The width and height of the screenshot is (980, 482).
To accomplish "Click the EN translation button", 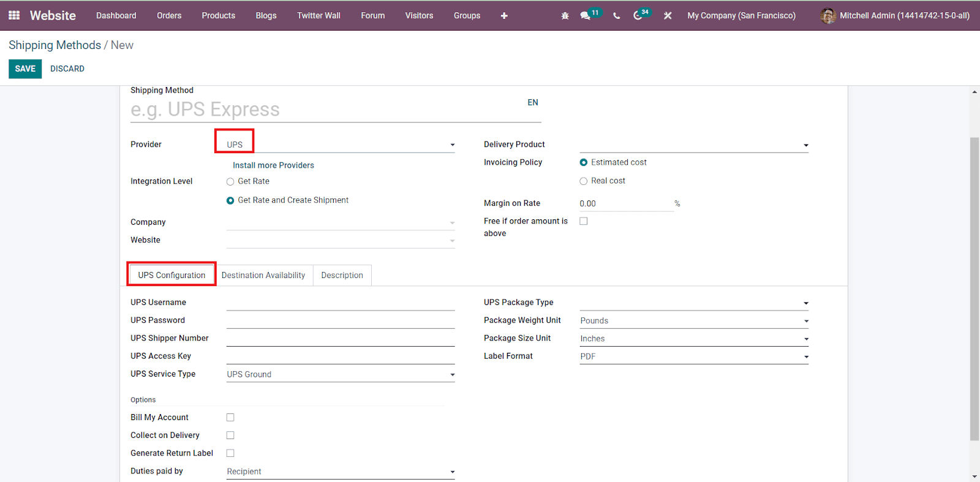I will point(533,102).
